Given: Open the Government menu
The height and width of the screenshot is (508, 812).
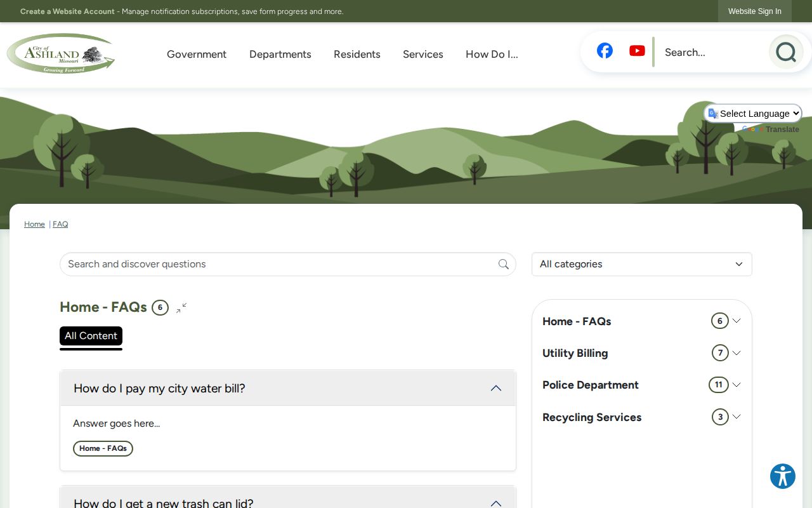Looking at the screenshot, I should pos(197,55).
